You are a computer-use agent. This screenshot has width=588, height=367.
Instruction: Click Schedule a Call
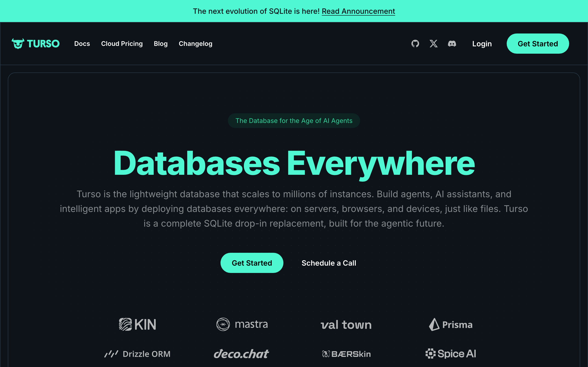(x=329, y=263)
